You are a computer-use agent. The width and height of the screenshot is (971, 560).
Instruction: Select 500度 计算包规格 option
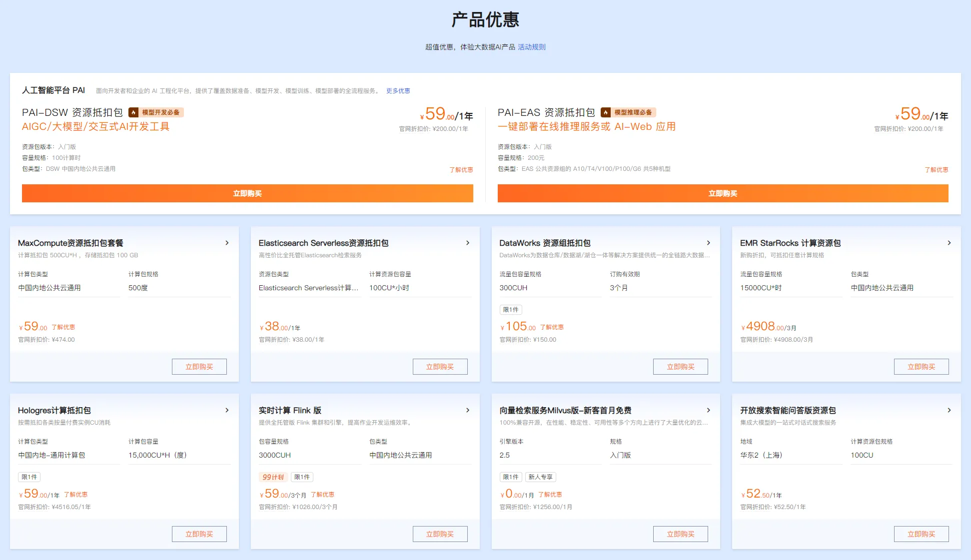coord(138,288)
